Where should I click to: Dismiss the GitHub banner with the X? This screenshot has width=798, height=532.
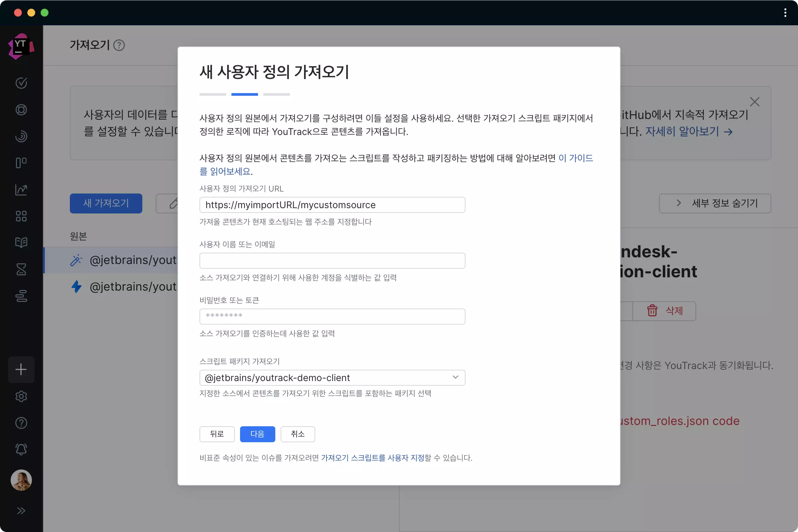click(755, 102)
